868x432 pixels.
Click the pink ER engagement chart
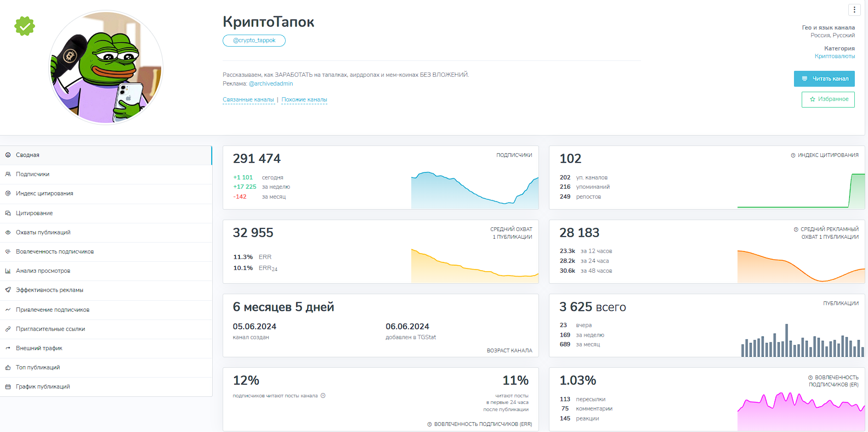(x=801, y=412)
